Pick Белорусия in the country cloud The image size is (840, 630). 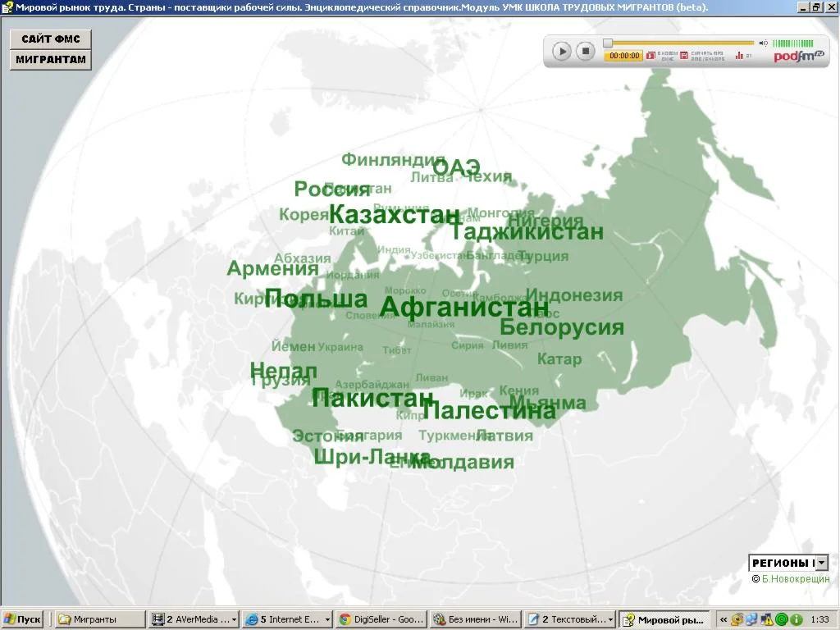click(x=562, y=326)
